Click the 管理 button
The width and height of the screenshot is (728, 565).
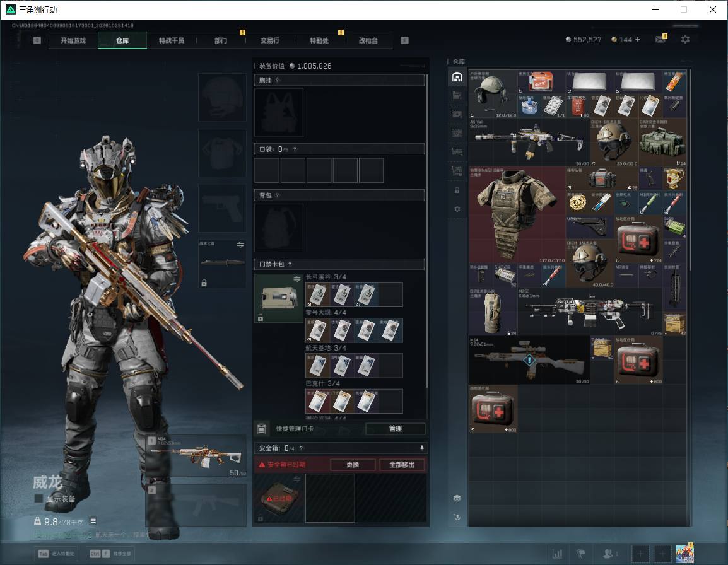click(395, 429)
